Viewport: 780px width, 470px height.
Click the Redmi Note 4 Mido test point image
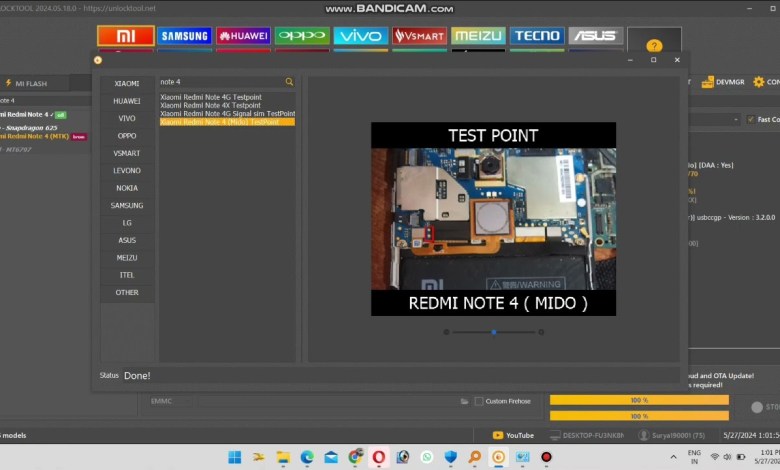493,219
